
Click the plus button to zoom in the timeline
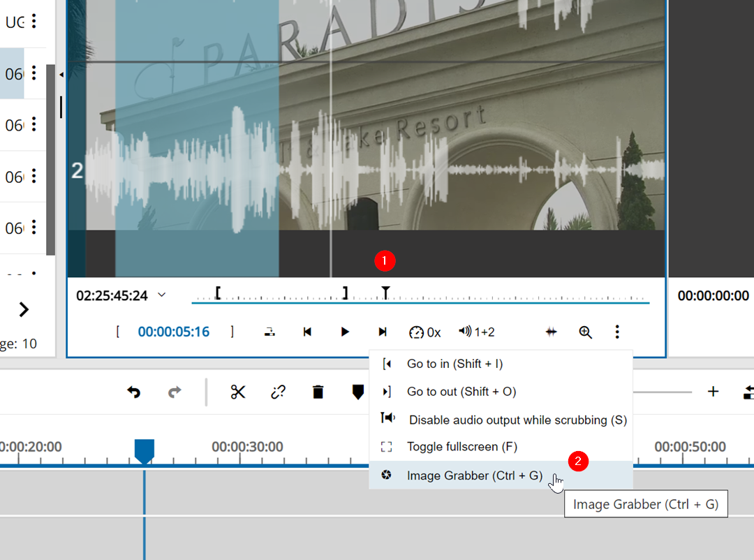pos(713,392)
